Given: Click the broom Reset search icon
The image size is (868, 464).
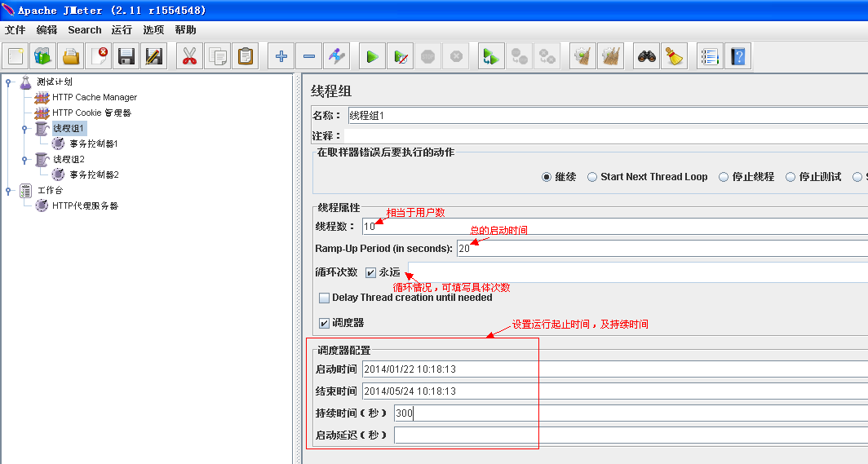Looking at the screenshot, I should point(674,56).
